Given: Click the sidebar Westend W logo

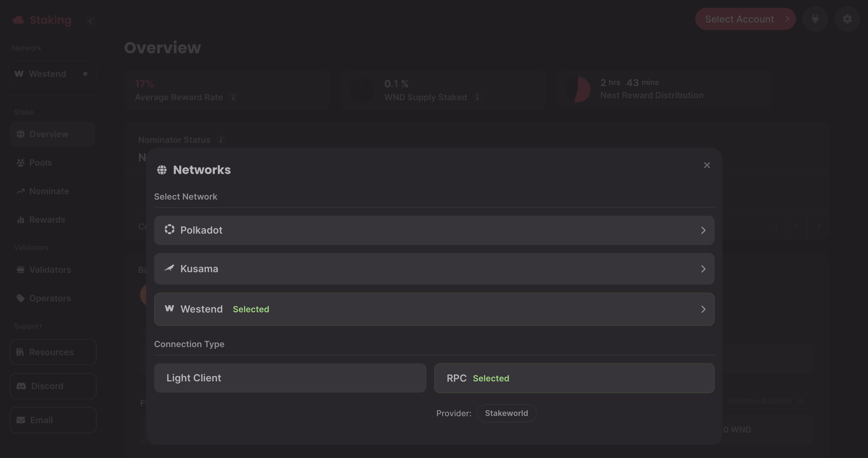Looking at the screenshot, I should click(19, 74).
